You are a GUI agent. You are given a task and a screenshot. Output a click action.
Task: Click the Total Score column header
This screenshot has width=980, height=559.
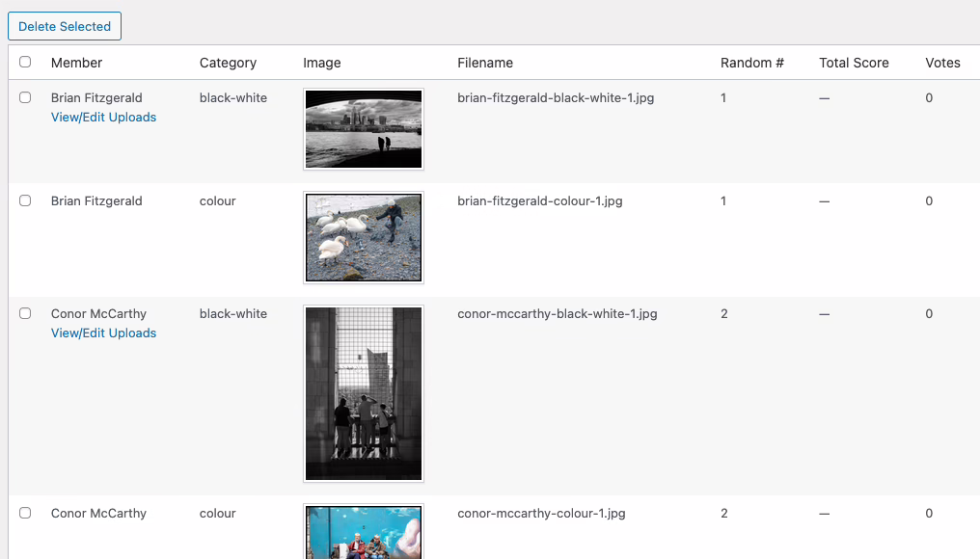click(x=854, y=63)
